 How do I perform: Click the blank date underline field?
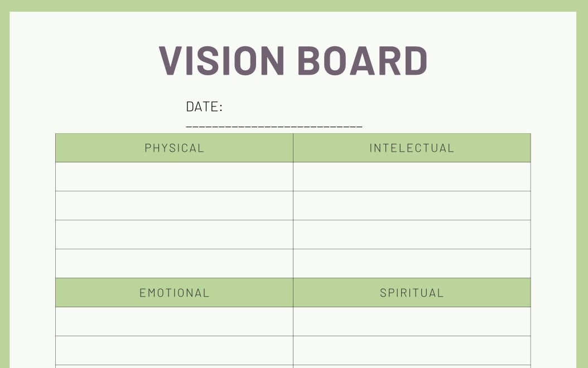point(274,126)
